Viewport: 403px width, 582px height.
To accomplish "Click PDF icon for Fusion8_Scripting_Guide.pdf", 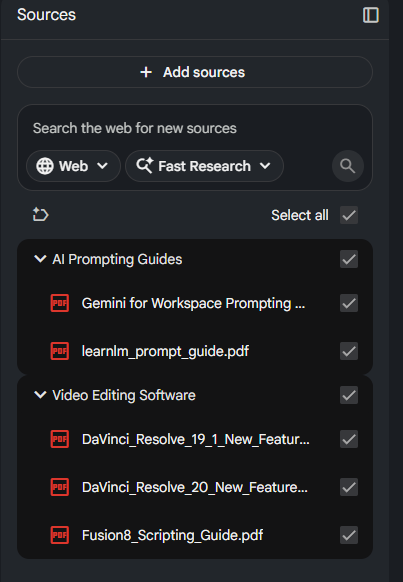I will pyautogui.click(x=60, y=535).
